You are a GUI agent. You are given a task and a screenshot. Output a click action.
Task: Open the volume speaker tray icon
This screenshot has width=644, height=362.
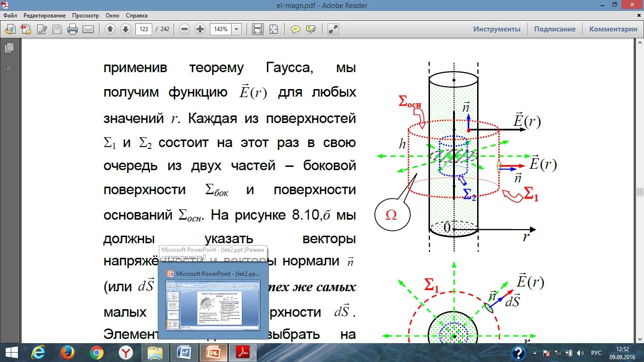tap(580, 353)
